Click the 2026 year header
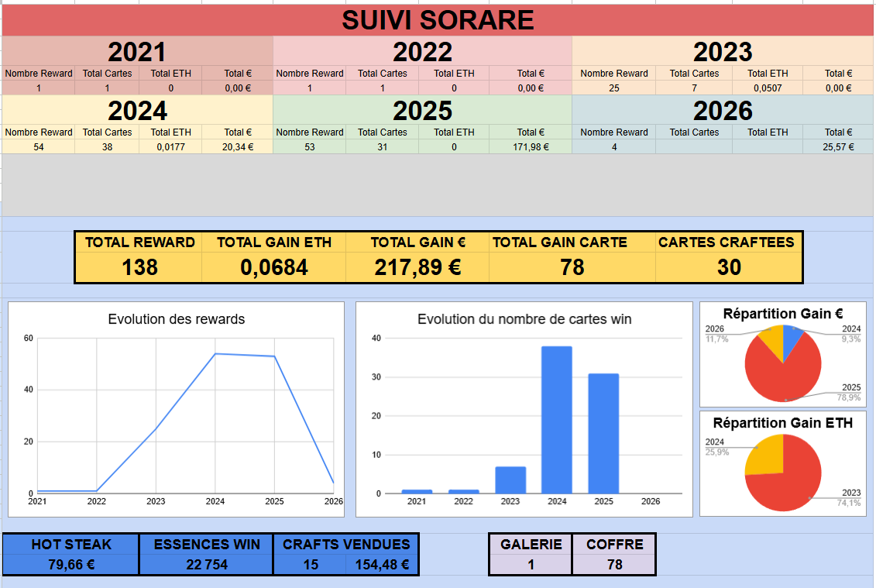876x588 pixels. (x=723, y=110)
